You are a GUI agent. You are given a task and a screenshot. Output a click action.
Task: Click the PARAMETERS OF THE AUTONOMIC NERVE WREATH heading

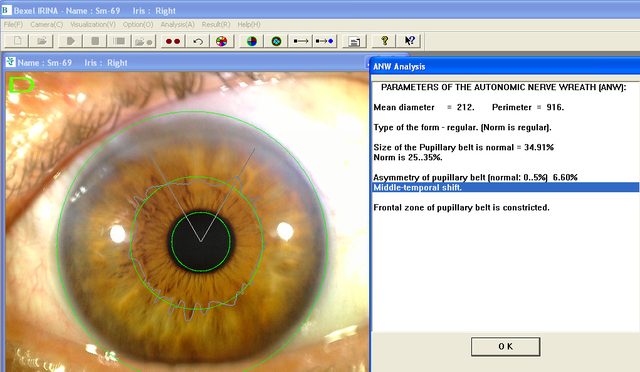(x=503, y=87)
